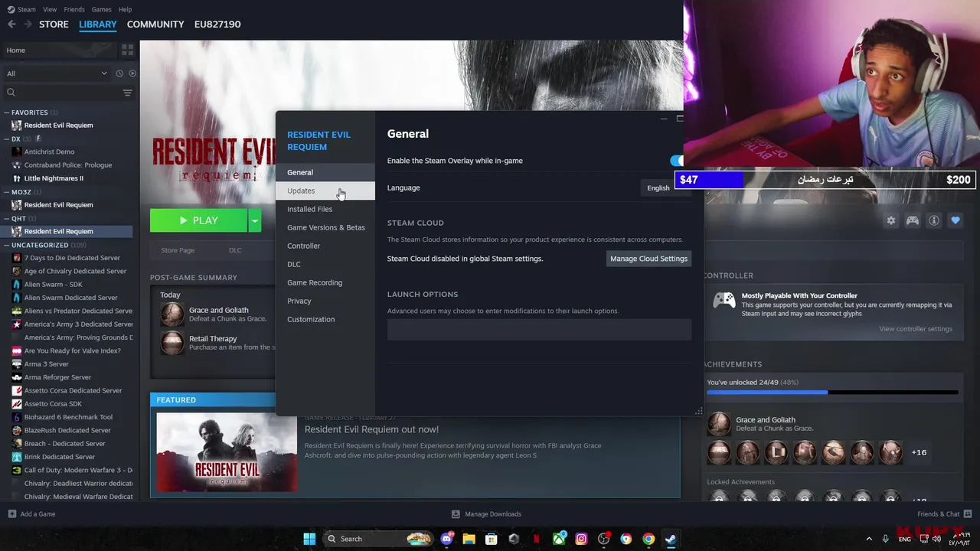Open File Explorer from the taskbar

tap(469, 539)
